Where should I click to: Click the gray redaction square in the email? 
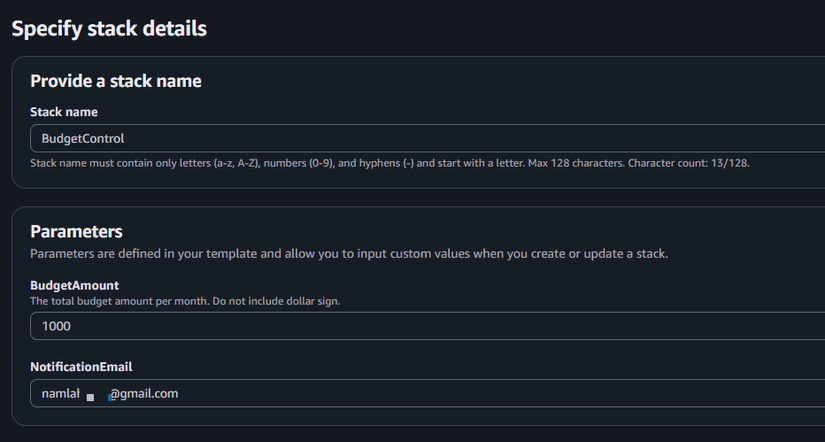91,397
